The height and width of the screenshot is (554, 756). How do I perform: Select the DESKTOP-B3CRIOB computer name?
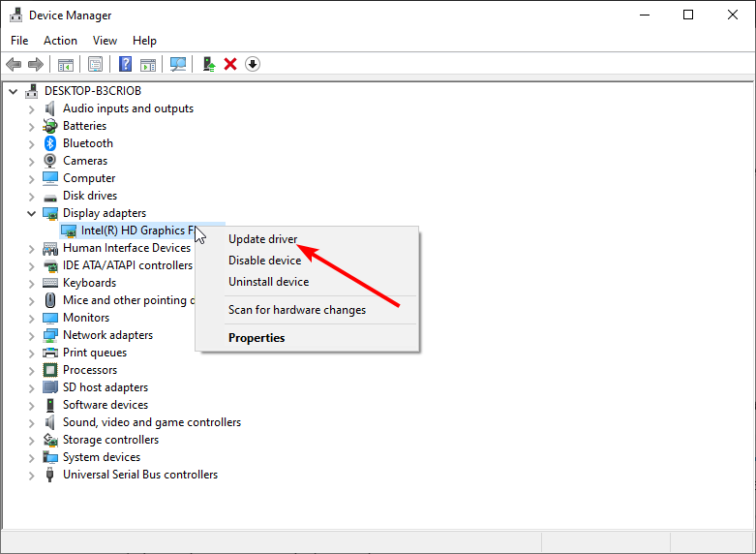coord(93,91)
